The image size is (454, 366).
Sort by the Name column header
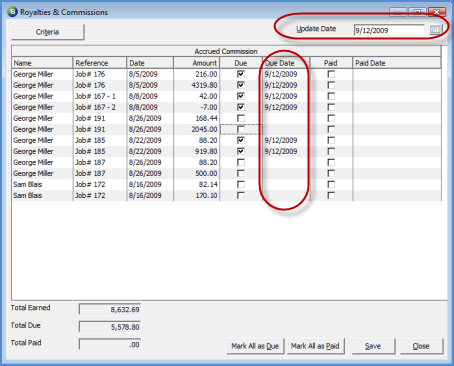click(42, 63)
